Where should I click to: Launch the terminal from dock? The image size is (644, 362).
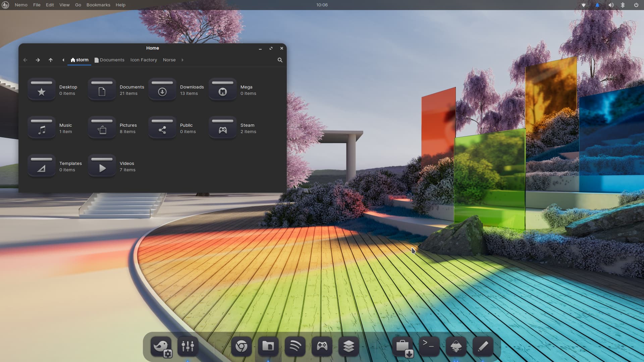pos(429,346)
